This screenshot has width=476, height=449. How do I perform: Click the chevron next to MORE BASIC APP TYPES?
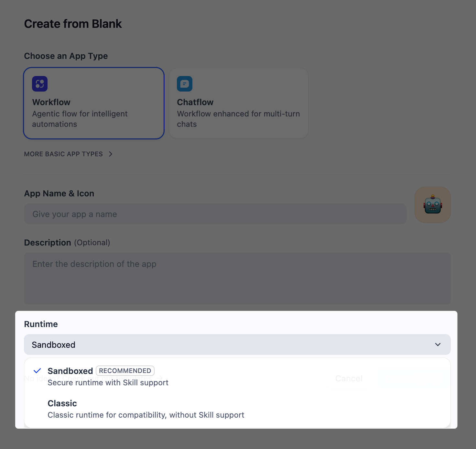tap(111, 154)
